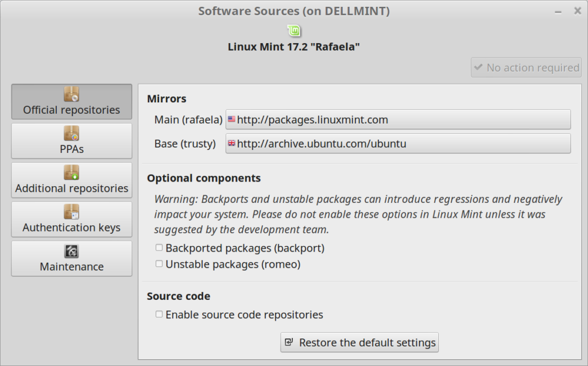Click the Authentication keys package icon
The image size is (588, 366).
(x=72, y=211)
